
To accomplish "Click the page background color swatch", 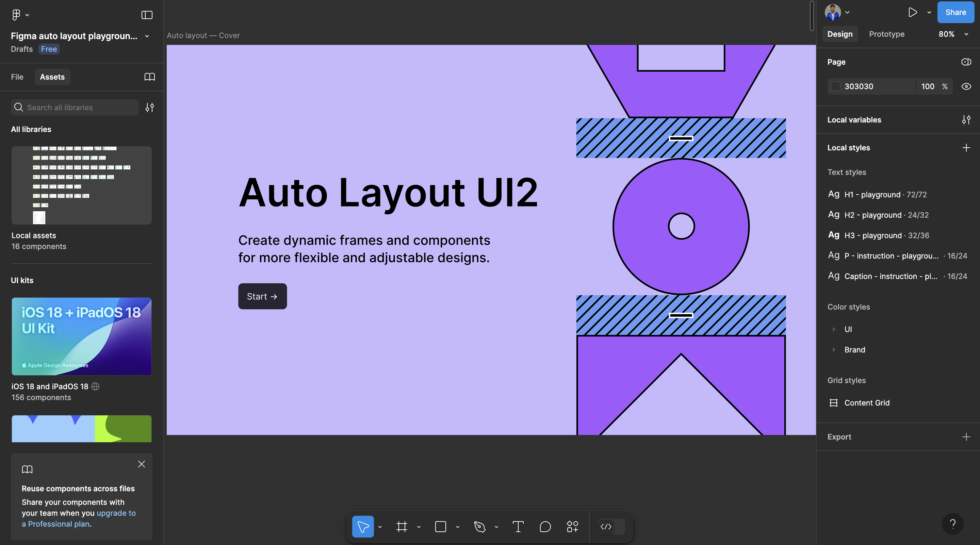I will (835, 86).
